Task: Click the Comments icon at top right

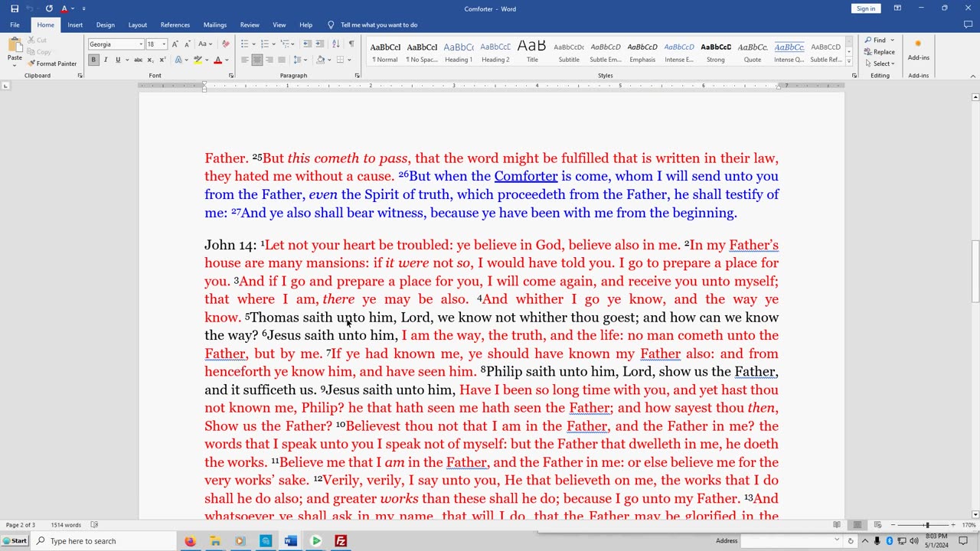Action: 969,24
